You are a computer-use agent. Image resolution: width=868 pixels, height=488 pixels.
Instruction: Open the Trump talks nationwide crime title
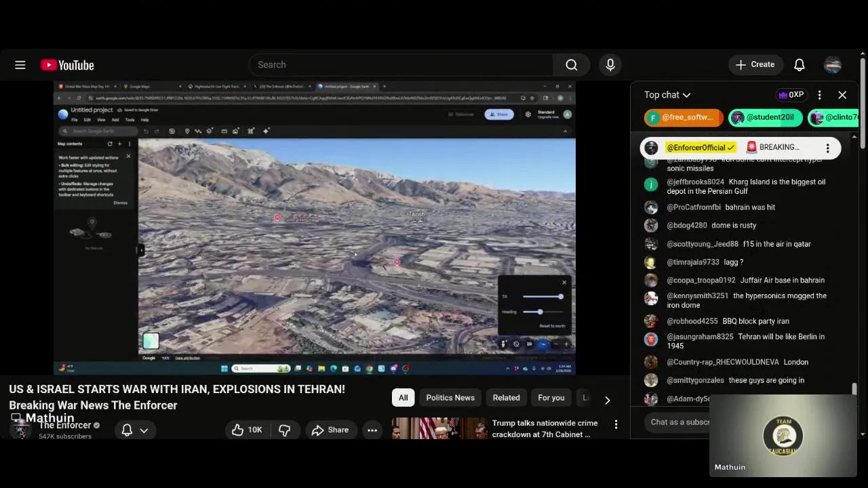545,428
